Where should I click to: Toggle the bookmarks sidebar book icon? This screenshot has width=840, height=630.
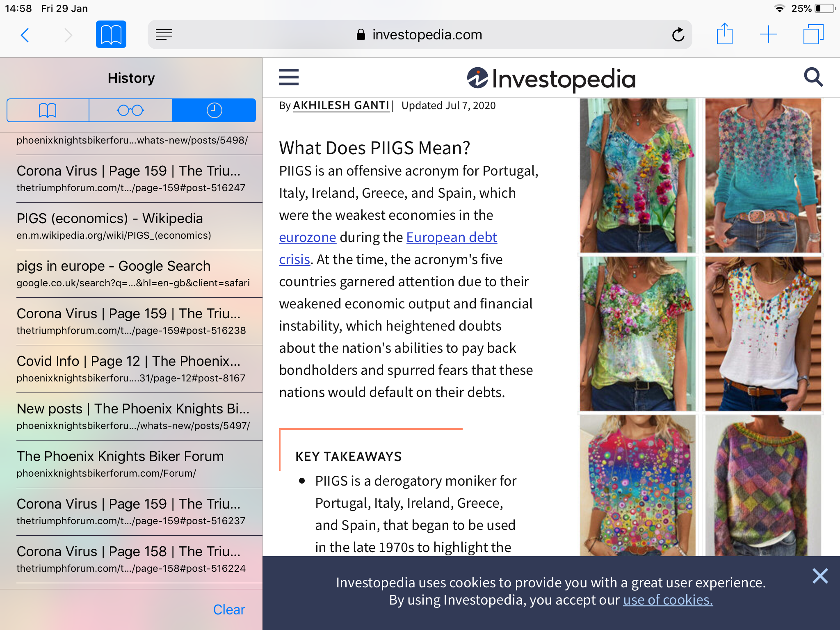click(111, 34)
